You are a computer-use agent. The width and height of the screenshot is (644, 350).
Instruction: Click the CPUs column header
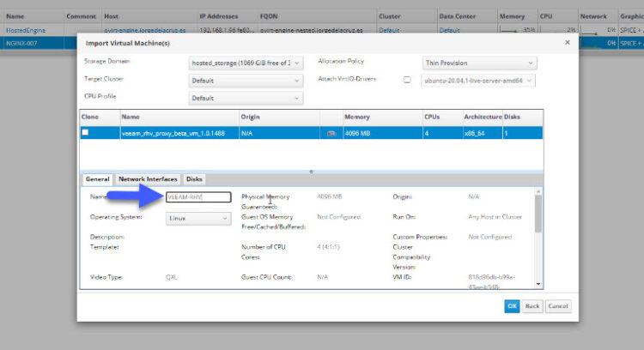[432, 117]
